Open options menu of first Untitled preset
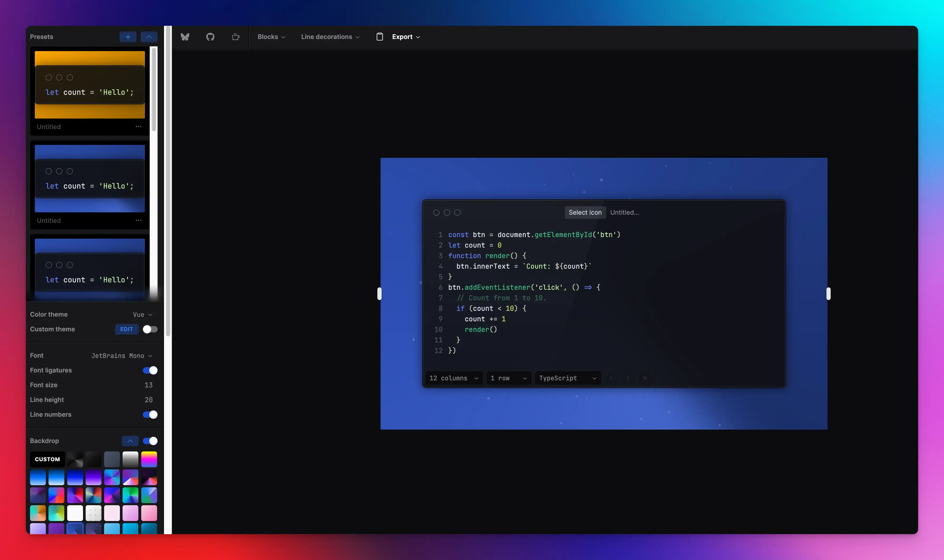The width and height of the screenshot is (944, 560). [139, 126]
